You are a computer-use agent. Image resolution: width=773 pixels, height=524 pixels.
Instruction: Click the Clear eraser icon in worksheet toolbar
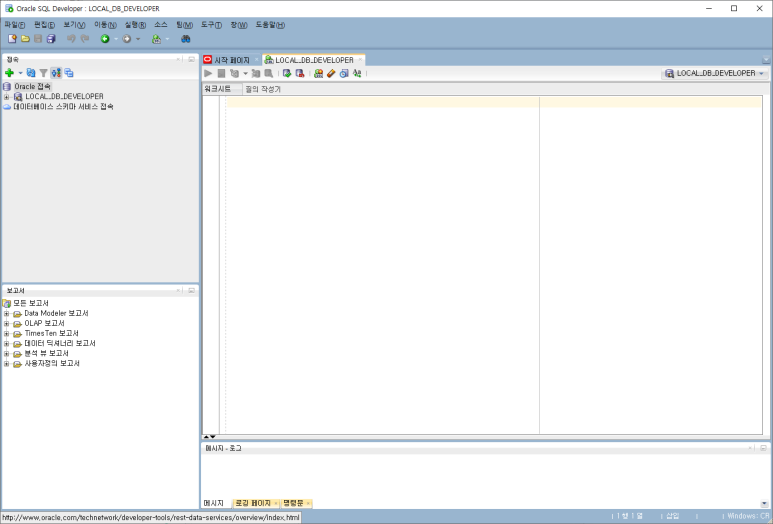pos(331,73)
